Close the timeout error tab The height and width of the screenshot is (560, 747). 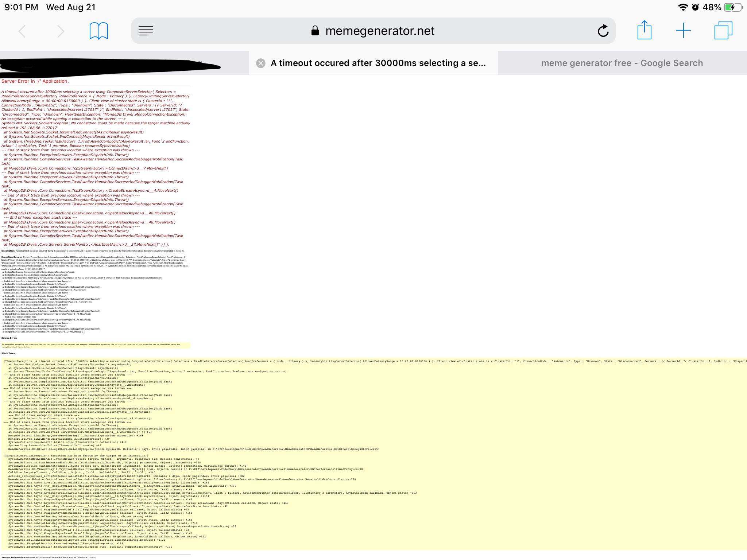click(x=260, y=63)
